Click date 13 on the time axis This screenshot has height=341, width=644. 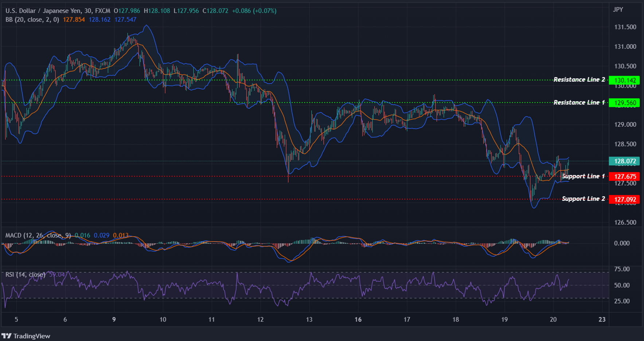pos(310,320)
